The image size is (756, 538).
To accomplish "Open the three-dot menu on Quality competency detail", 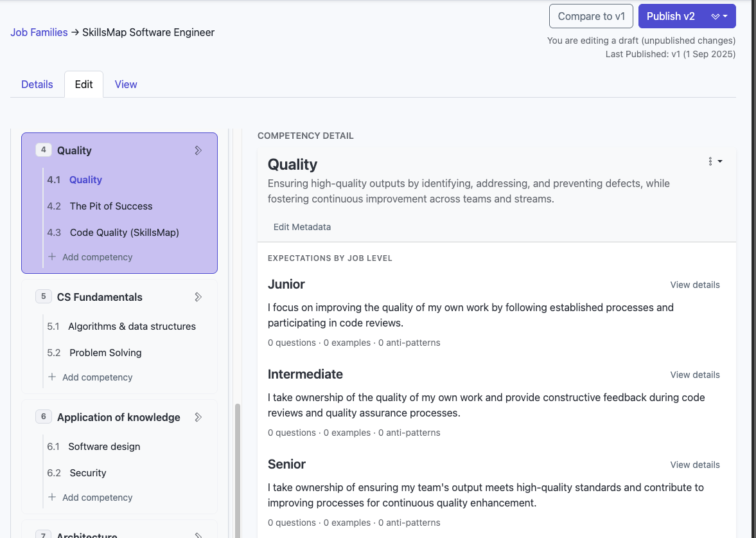I will 710,161.
